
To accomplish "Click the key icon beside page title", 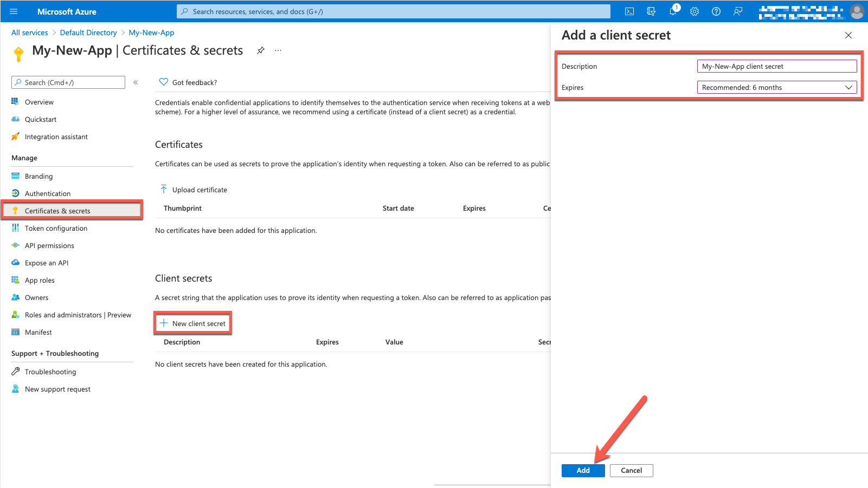I will 18,54.
